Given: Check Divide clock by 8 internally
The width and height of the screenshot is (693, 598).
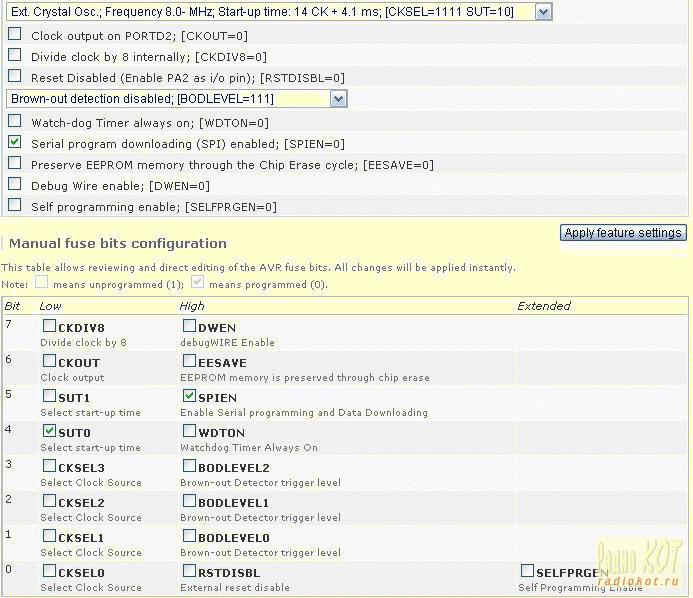Looking at the screenshot, I should click(x=15, y=55).
